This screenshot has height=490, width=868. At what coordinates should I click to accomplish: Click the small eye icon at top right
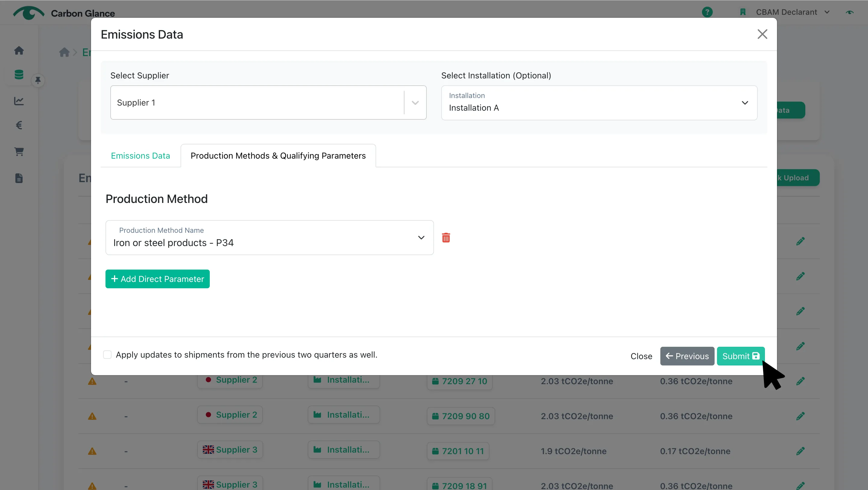pos(850,12)
